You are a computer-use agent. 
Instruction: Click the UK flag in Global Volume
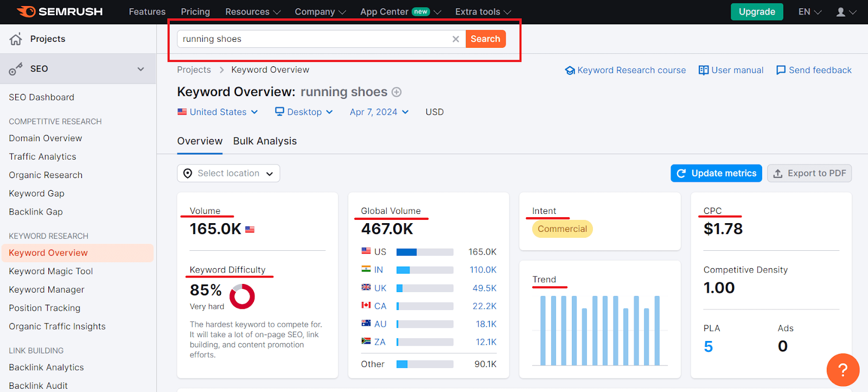pyautogui.click(x=366, y=288)
